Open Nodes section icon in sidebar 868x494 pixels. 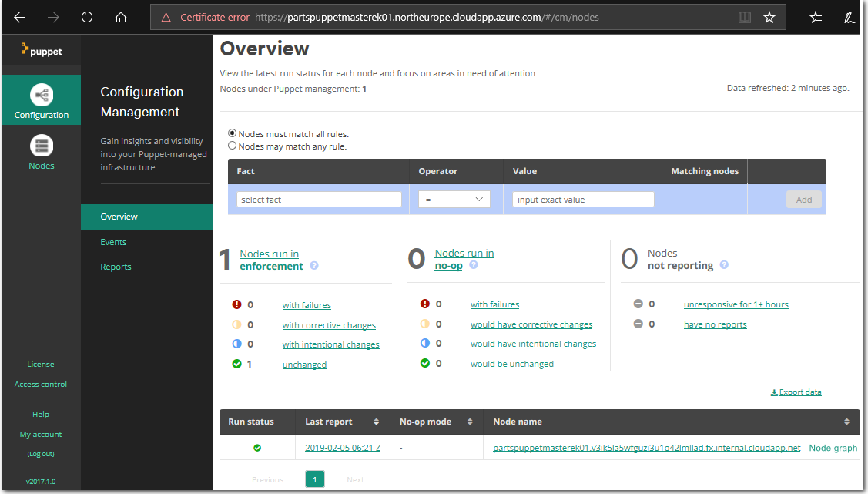tap(42, 146)
